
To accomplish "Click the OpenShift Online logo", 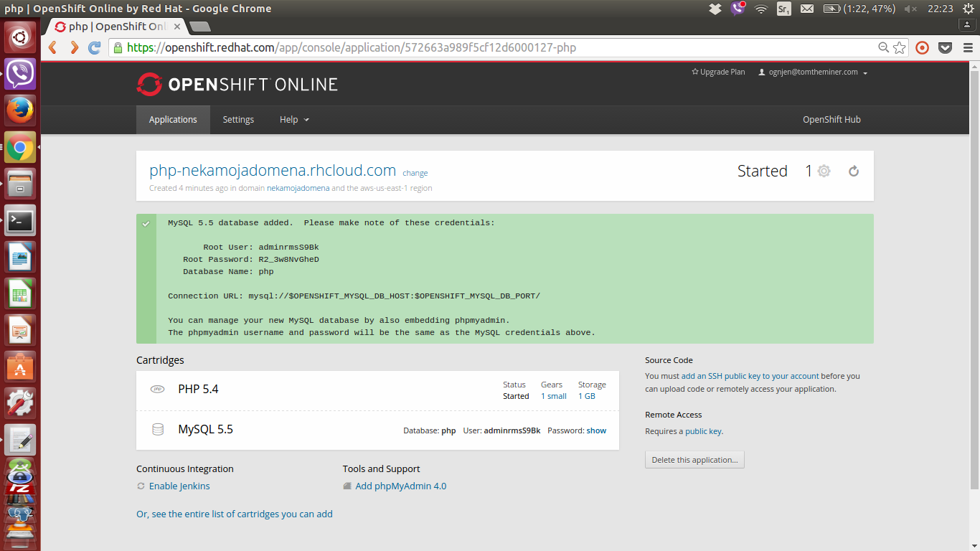I will pyautogui.click(x=237, y=85).
